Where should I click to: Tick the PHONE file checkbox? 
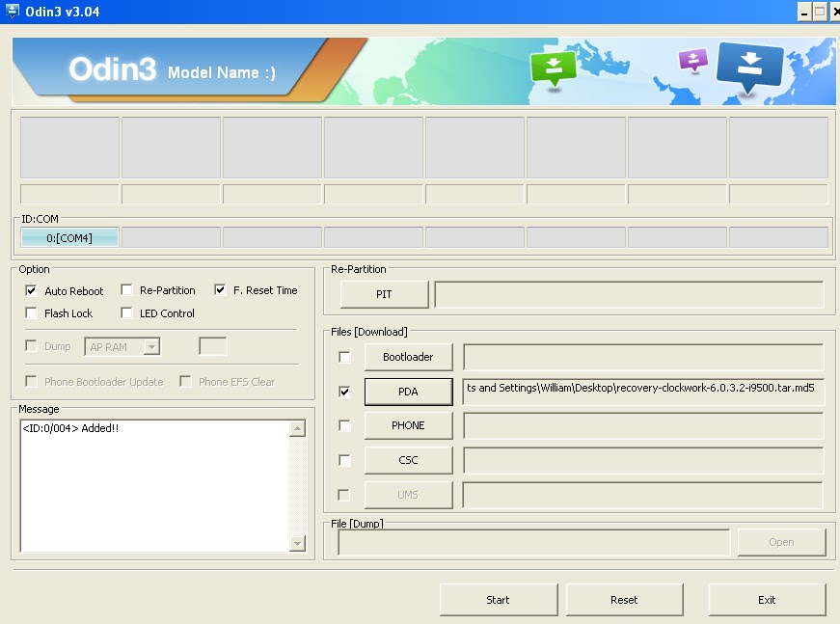(x=344, y=426)
